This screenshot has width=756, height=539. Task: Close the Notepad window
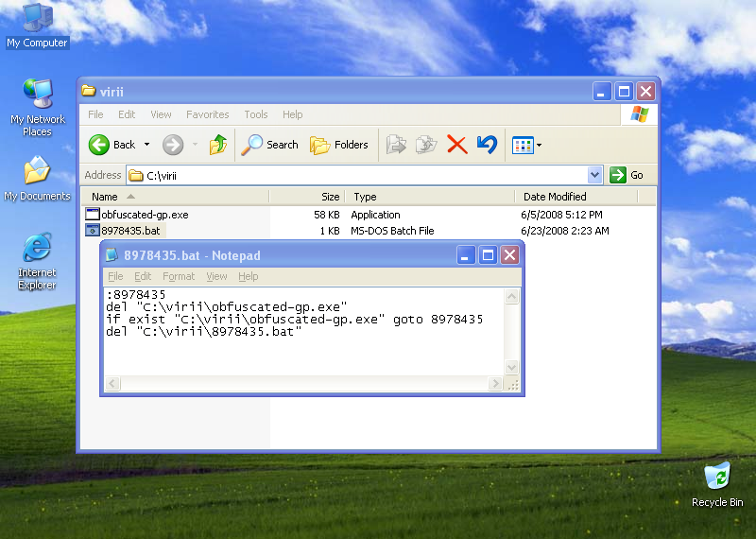click(509, 254)
